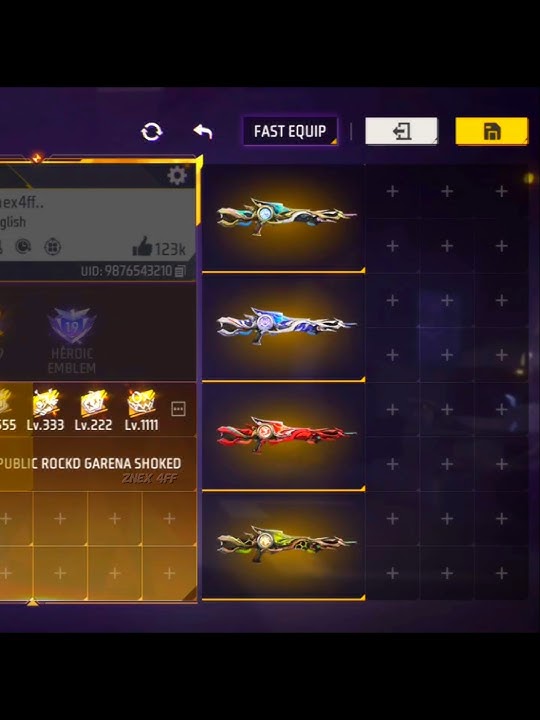Screen dimensions: 540x720
Task: Click the refresh arrows icon
Action: tap(152, 132)
